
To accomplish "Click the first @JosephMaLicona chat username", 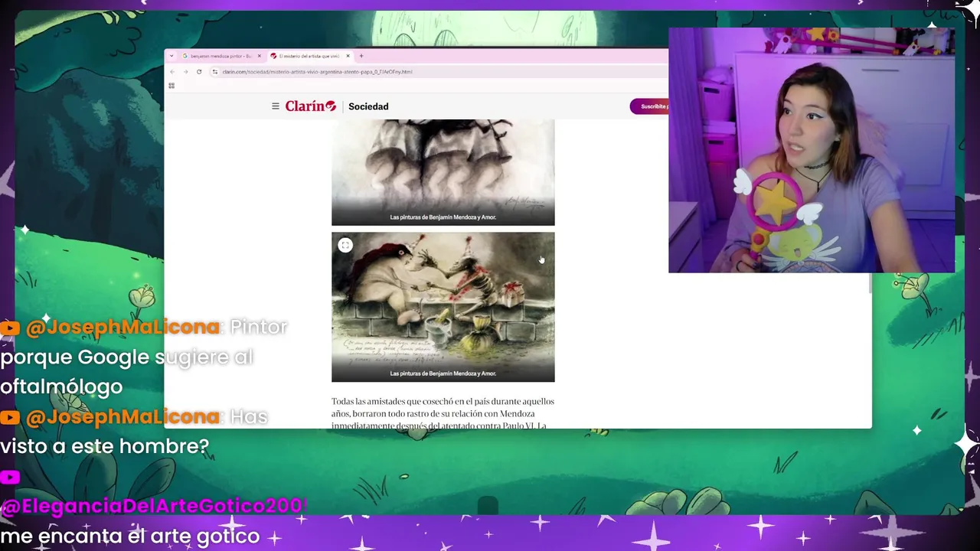I will [x=122, y=327].
